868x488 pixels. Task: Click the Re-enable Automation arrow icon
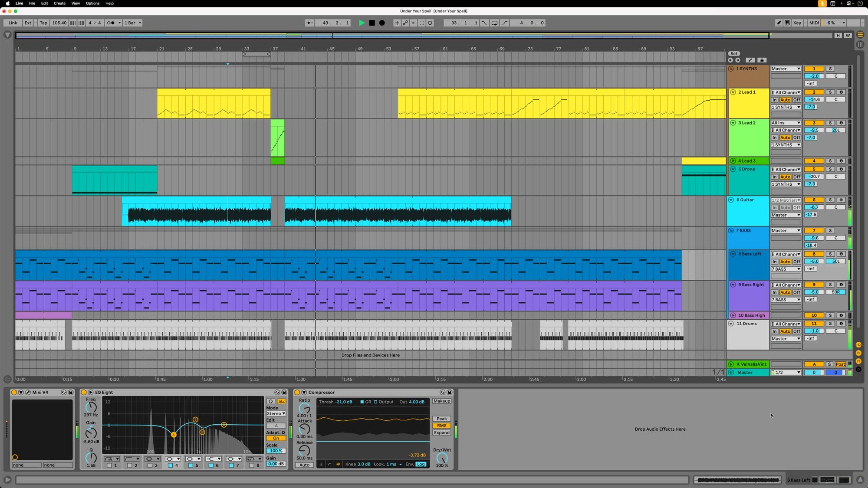413,23
